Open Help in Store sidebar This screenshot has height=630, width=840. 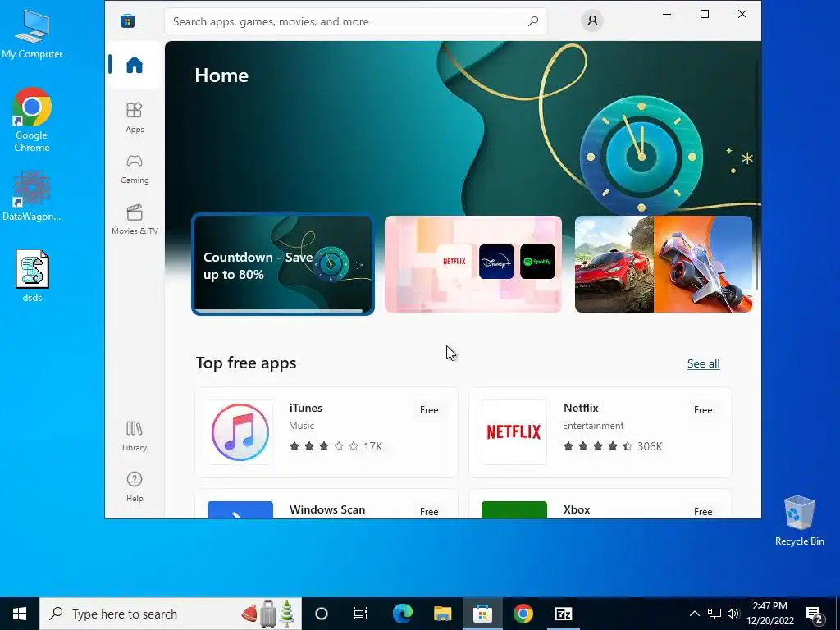tap(135, 486)
